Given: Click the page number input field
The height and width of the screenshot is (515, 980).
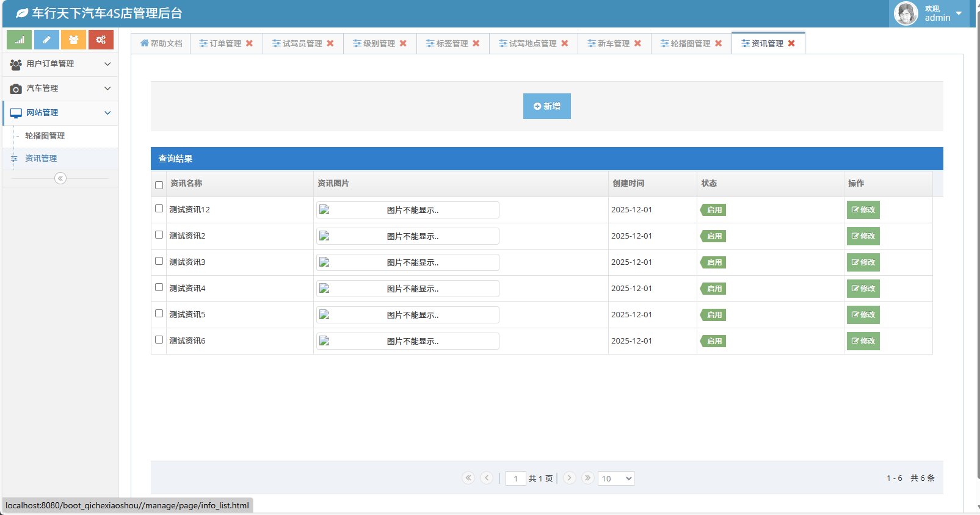Looking at the screenshot, I should (515, 478).
